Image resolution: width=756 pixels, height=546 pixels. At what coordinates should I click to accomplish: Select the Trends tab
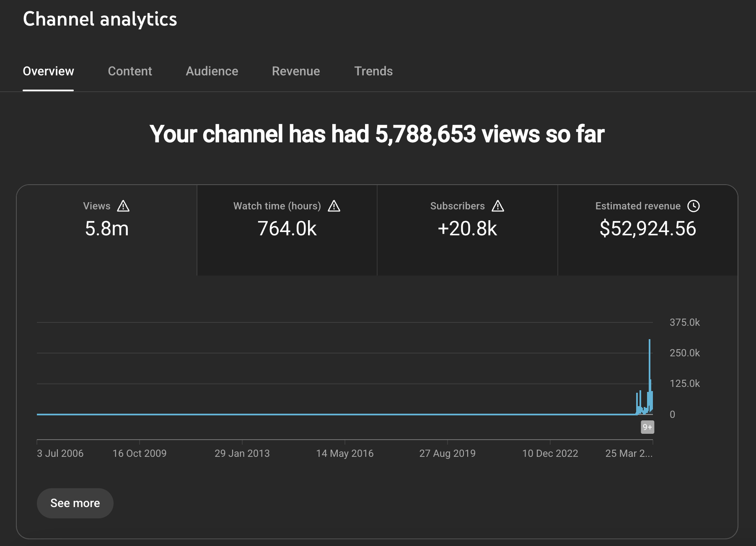[x=373, y=71]
